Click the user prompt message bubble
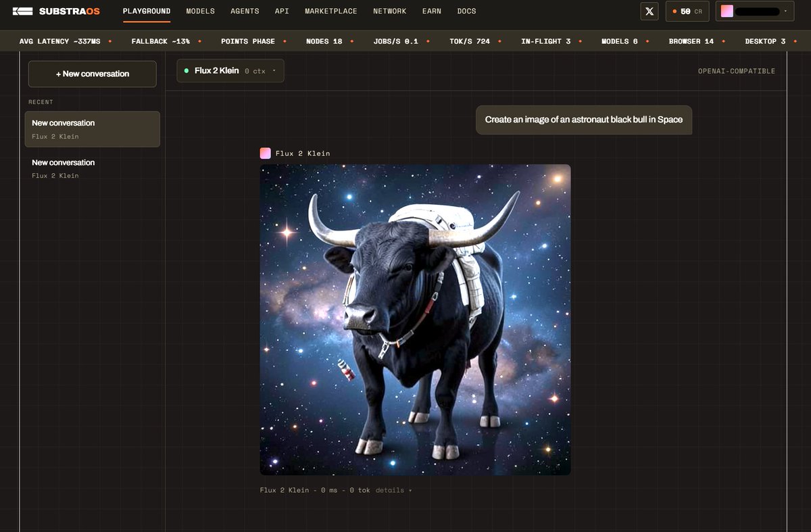Viewport: 811px width, 532px height. click(x=584, y=120)
